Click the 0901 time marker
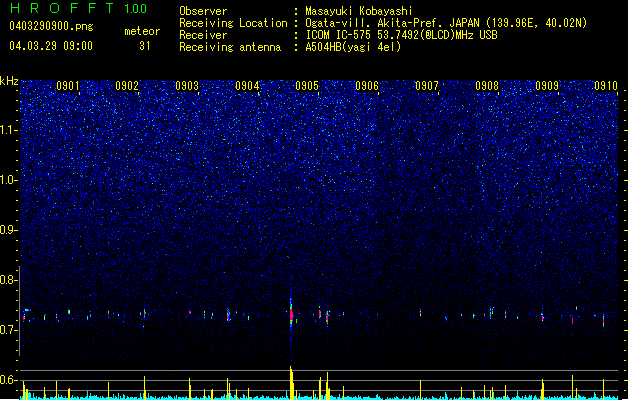This screenshot has width=629, height=400. [x=67, y=86]
